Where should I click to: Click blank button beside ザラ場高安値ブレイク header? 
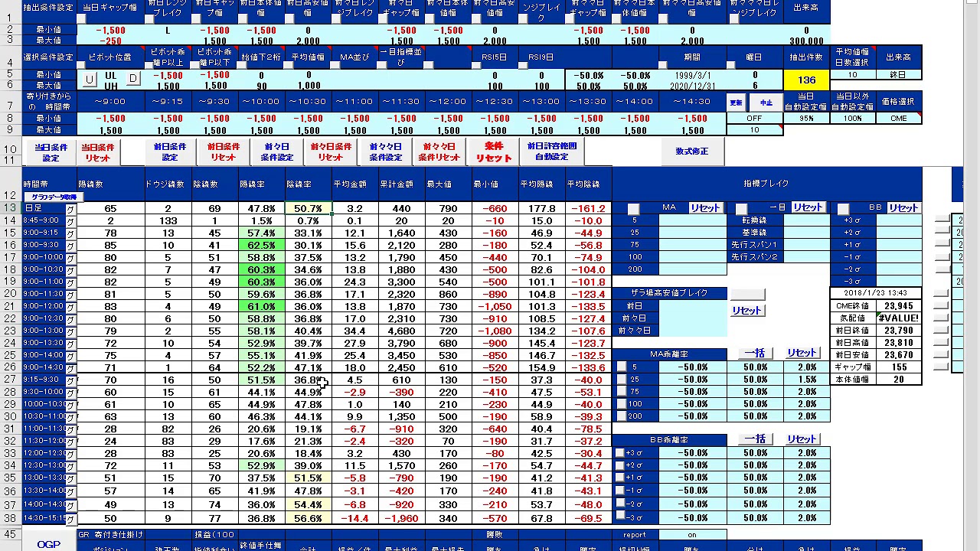coord(747,294)
